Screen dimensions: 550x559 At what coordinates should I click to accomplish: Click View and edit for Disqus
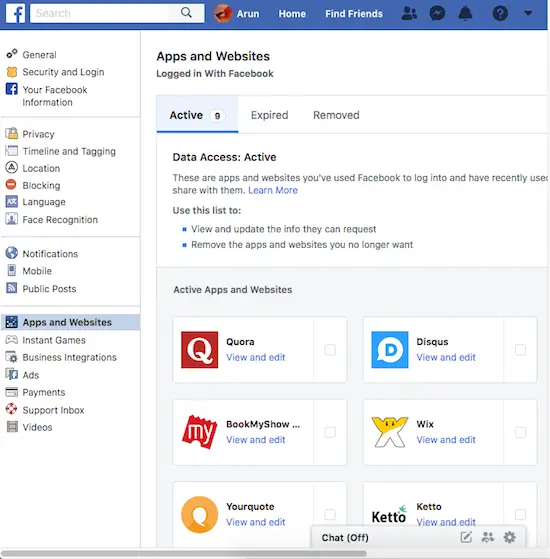pyautogui.click(x=446, y=357)
